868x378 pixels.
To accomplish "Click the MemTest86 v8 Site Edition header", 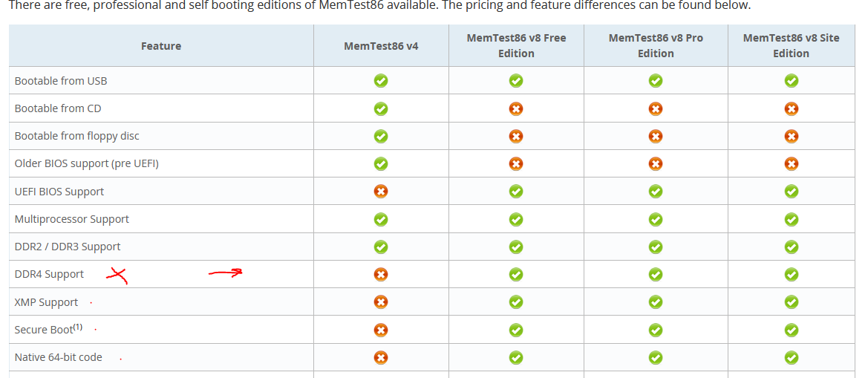I will (x=792, y=45).
